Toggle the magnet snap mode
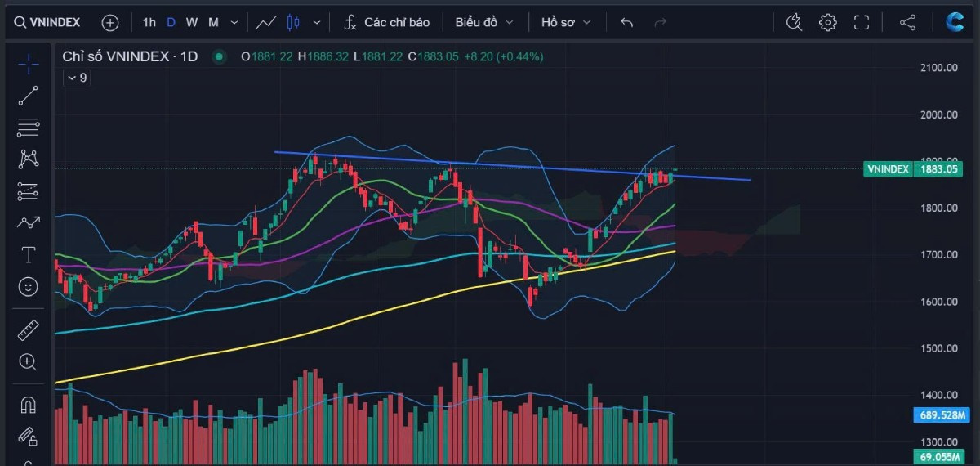The width and height of the screenshot is (980, 466). coord(28,405)
